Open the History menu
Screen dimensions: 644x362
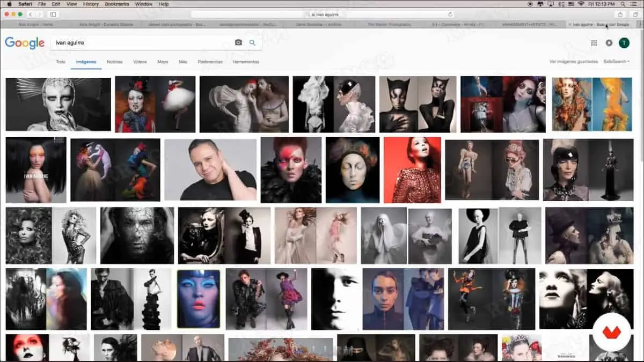click(x=91, y=4)
